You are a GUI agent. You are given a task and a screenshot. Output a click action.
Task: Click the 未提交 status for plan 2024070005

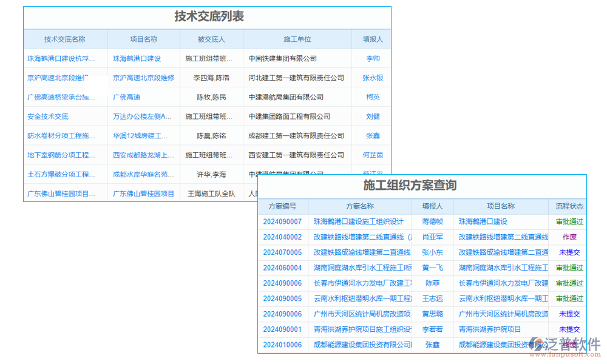tap(568, 252)
